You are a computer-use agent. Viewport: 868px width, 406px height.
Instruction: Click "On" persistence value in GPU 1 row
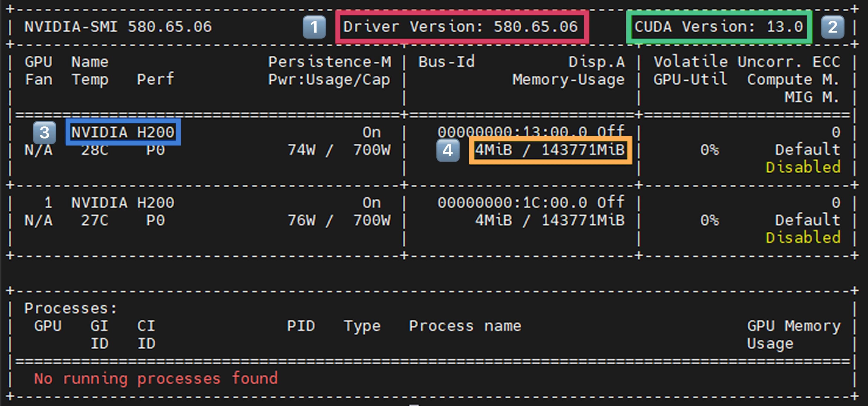[x=372, y=203]
